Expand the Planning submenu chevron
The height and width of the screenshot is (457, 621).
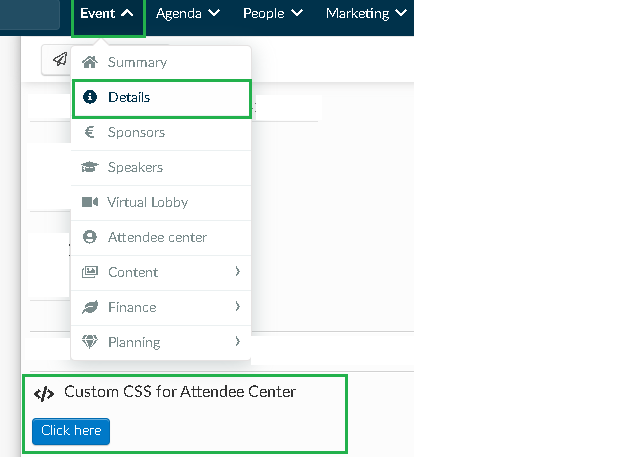238,341
